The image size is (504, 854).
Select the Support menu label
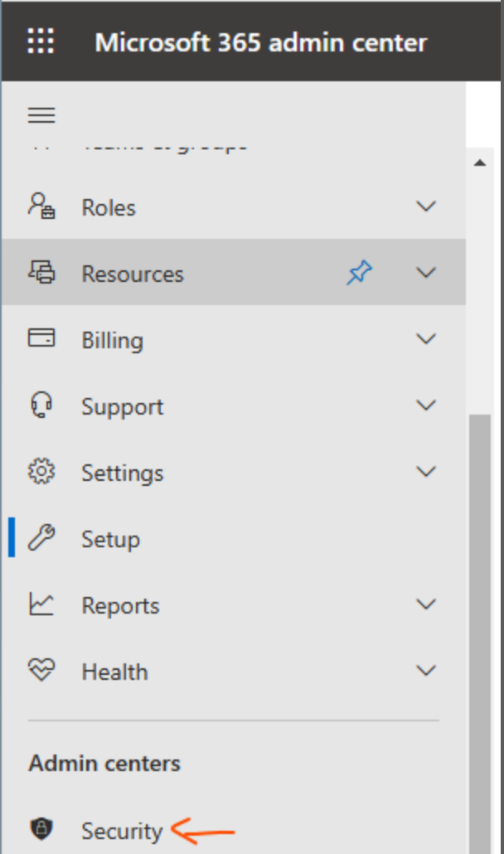122,406
